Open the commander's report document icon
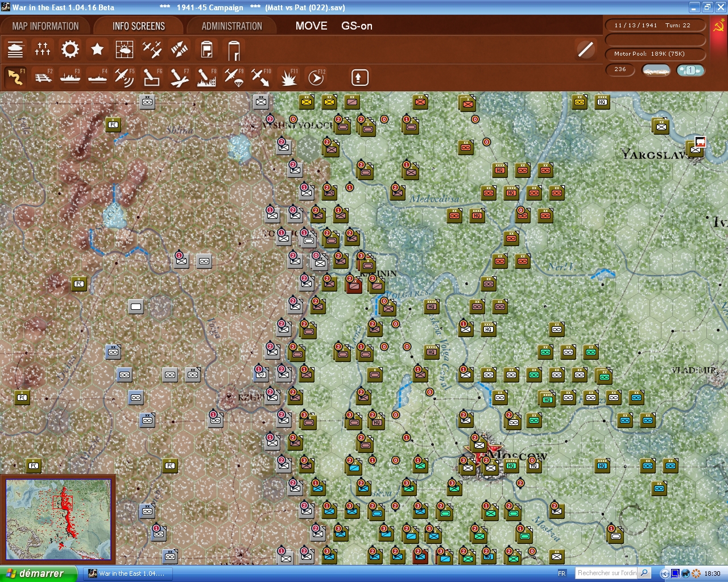Image resolution: width=728 pixels, height=582 pixels. click(206, 49)
